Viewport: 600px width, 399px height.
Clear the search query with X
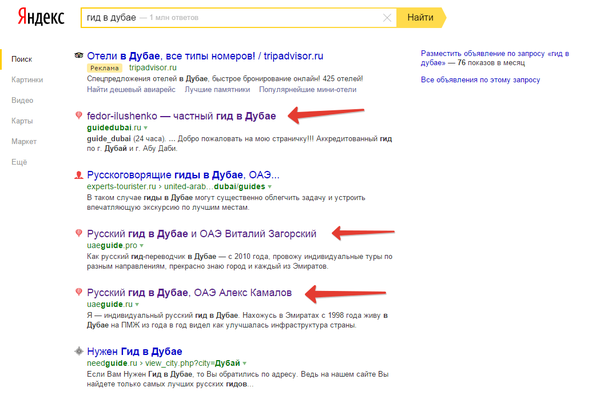387,18
